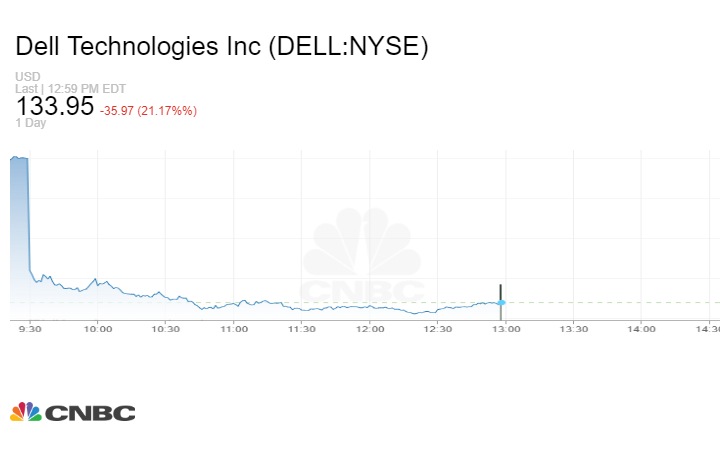Click the 14:00 time axis label
The image size is (720, 450).
(641, 328)
